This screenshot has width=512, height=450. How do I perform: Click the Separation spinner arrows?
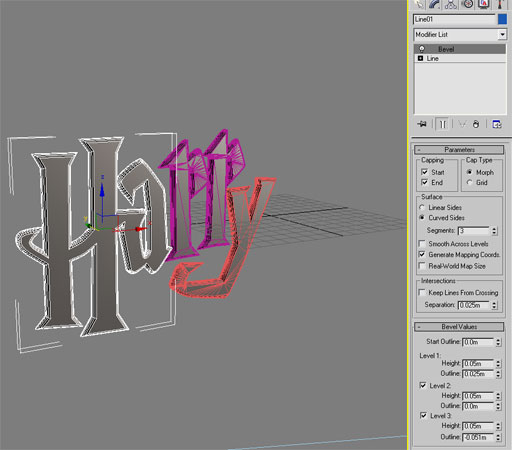494,305
